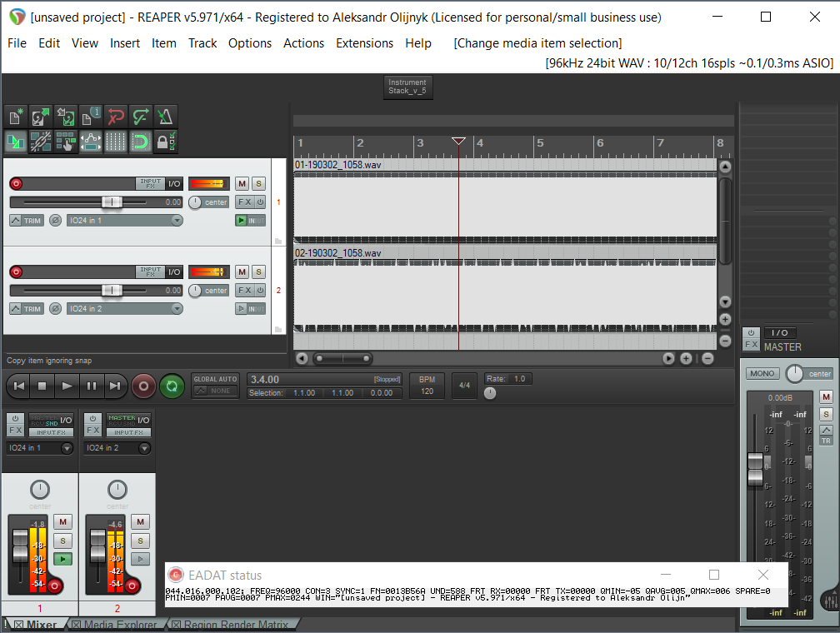Image resolution: width=840 pixels, height=633 pixels.
Task: Toggle the item grouping toolbar icon
Action: pyautogui.click(x=41, y=142)
